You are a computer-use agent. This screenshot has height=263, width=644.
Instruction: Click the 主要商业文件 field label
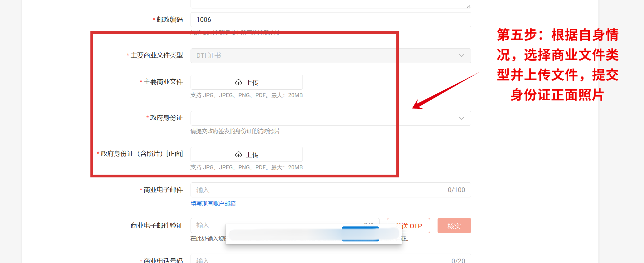tap(163, 82)
